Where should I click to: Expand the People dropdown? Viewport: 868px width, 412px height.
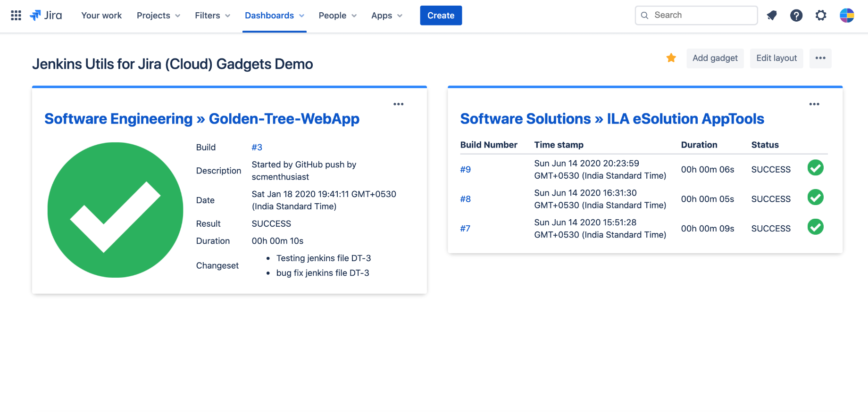[337, 16]
